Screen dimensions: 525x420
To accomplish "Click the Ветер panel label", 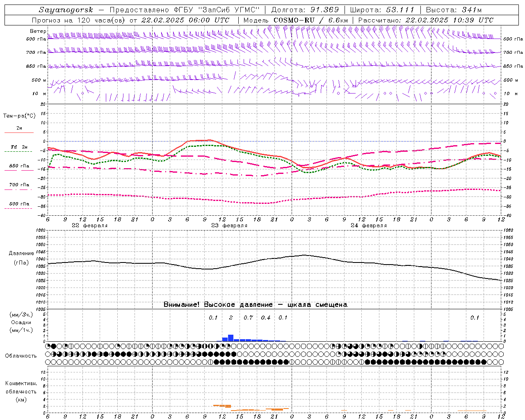I will tap(38, 31).
